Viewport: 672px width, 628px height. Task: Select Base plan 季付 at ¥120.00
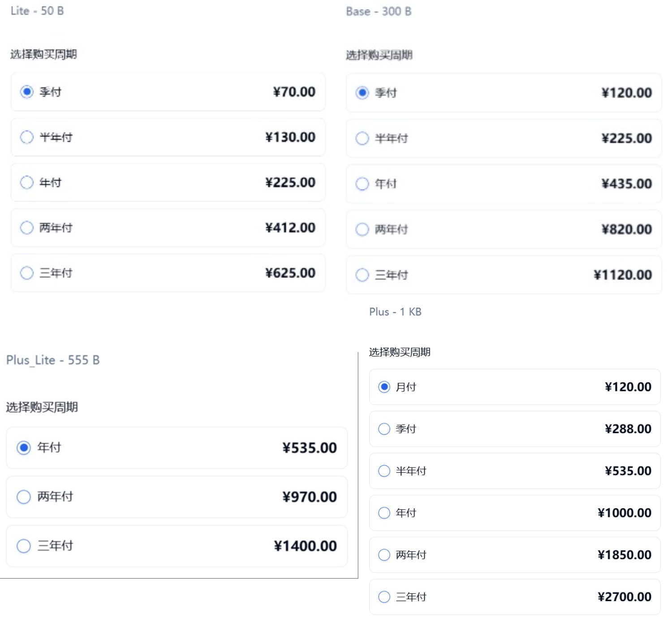tap(362, 93)
